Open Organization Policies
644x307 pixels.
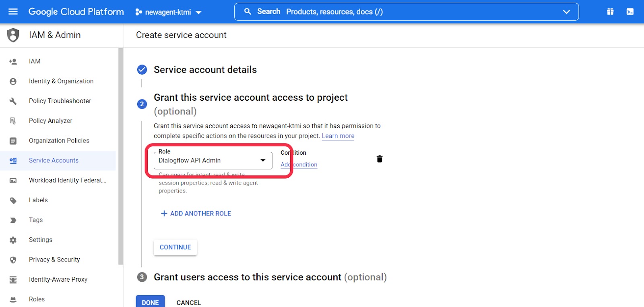point(59,141)
